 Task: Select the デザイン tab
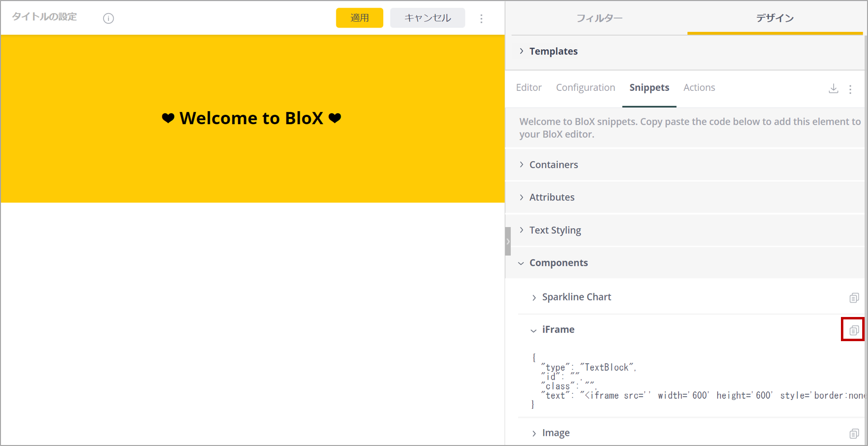coord(775,18)
